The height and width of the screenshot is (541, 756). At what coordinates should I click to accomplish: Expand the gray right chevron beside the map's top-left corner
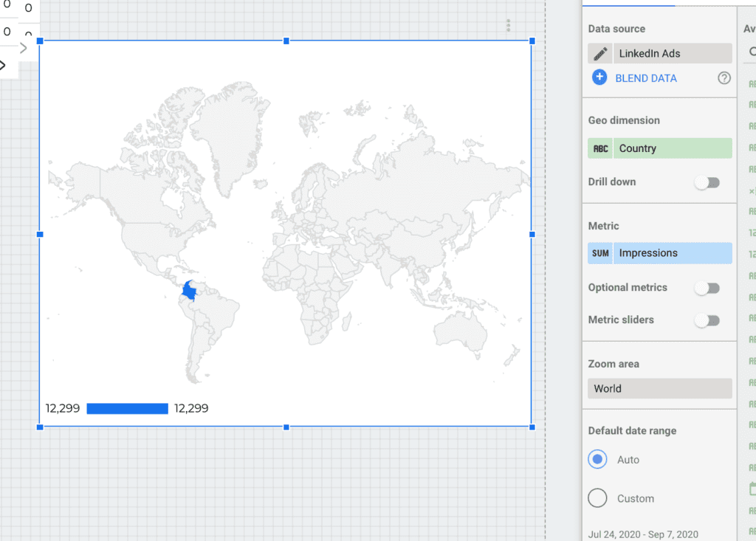point(23,48)
